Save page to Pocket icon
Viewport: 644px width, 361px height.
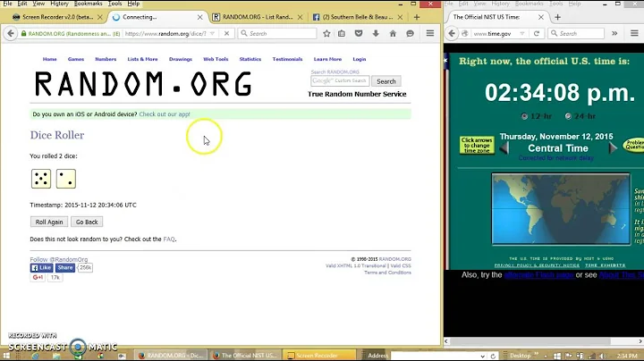click(359, 34)
